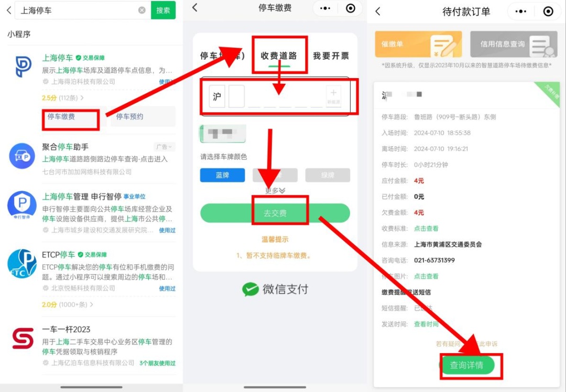The height and width of the screenshot is (392, 566).
Task: Open the 广告 ad options dropdown
Action: coord(164,147)
